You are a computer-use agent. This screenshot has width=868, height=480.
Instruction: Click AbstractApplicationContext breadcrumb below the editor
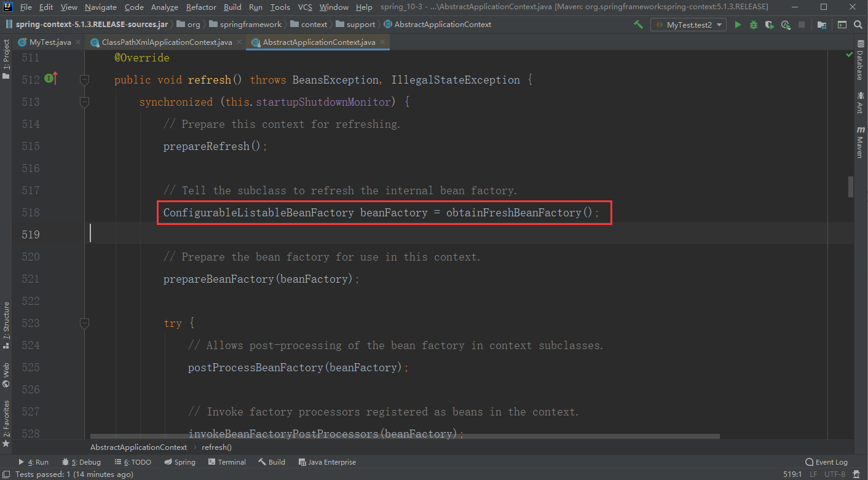tap(138, 447)
